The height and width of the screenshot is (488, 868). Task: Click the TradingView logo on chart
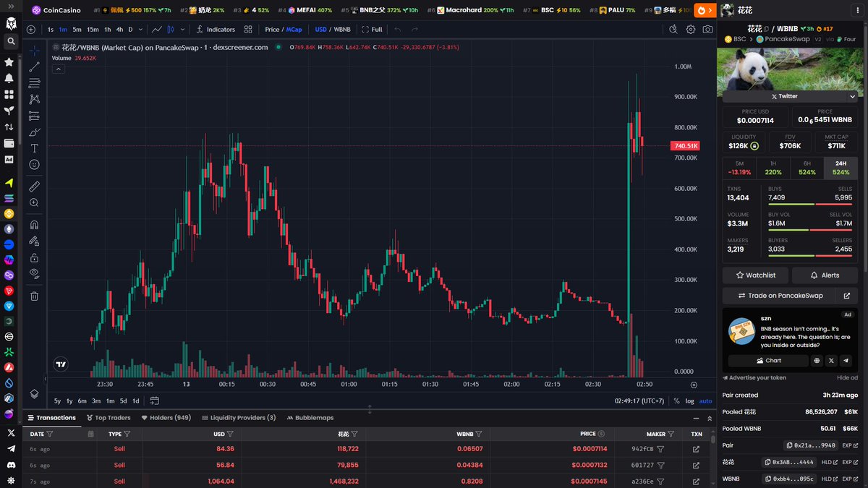pyautogui.click(x=61, y=365)
